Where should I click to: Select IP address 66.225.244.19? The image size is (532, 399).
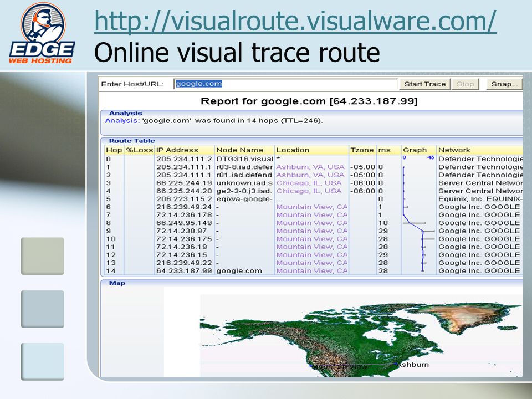(184, 183)
